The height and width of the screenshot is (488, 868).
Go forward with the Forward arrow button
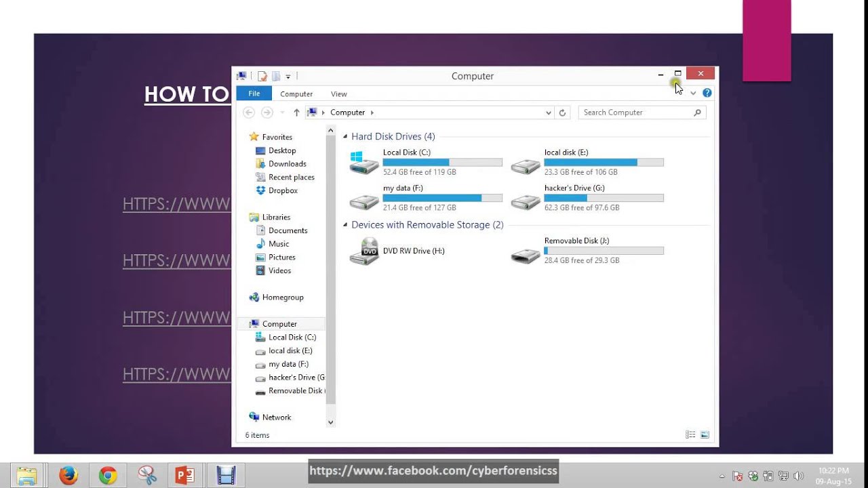click(267, 113)
